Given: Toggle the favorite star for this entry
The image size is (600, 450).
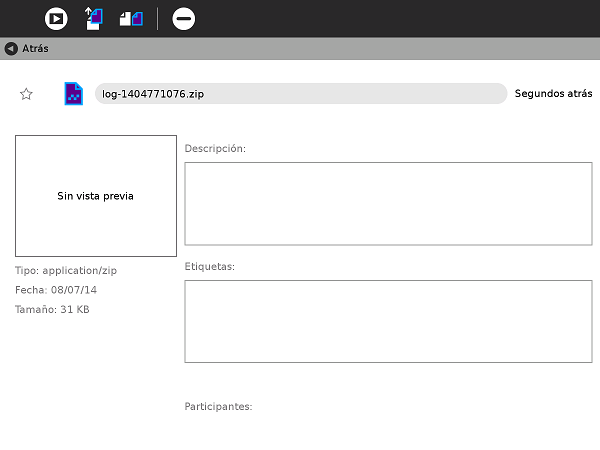Looking at the screenshot, I should 27,94.
